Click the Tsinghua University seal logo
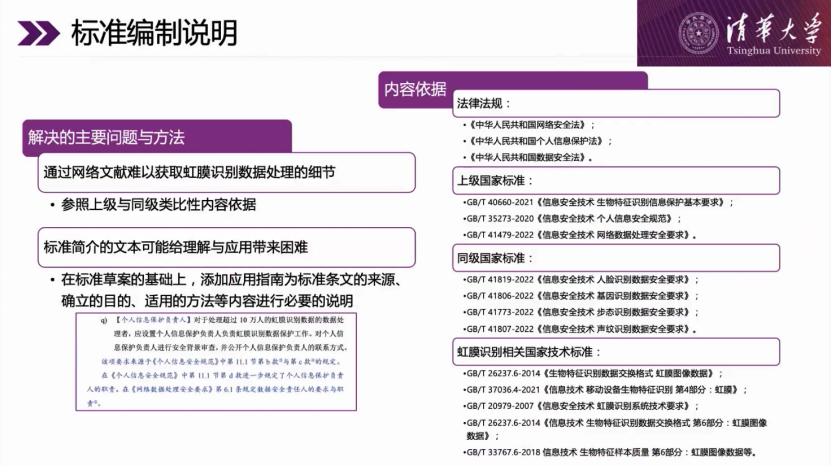Image resolution: width=831 pixels, height=466 pixels. click(x=698, y=33)
